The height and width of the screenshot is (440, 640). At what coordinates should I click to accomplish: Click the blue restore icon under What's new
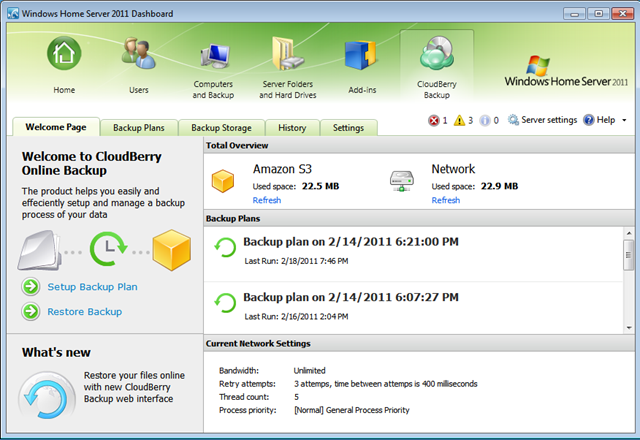click(x=47, y=395)
